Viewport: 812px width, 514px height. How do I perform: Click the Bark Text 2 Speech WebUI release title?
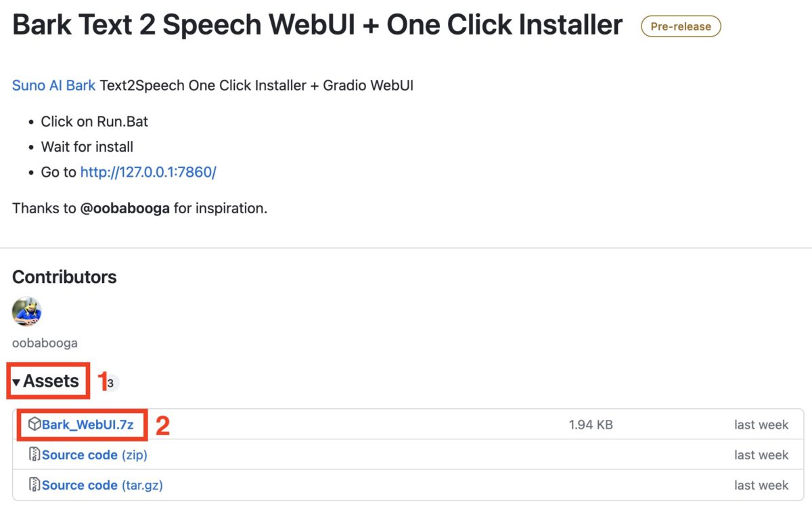pos(317,26)
